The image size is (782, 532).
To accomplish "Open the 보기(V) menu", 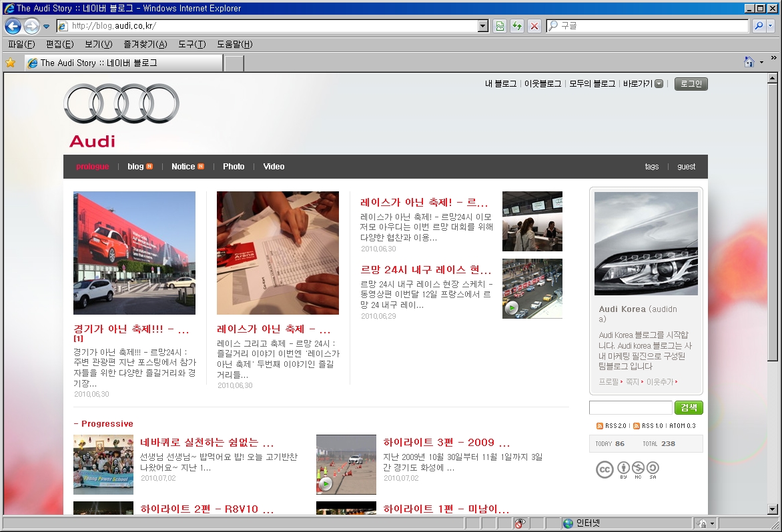I will tap(99, 44).
